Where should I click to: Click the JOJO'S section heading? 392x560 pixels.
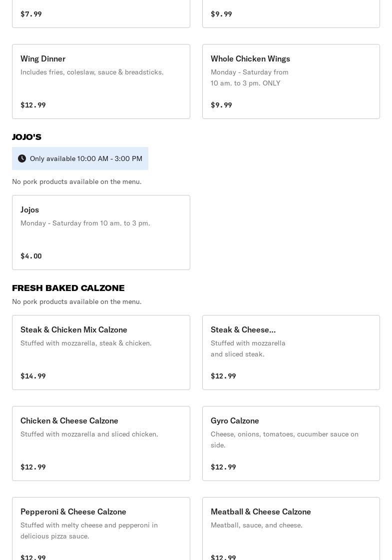pos(26,137)
